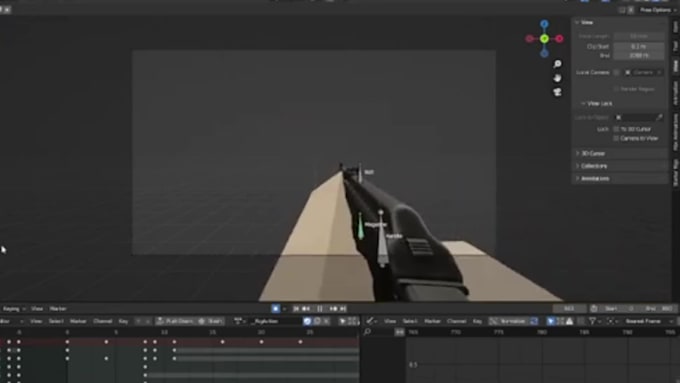680x383 pixels.
Task: Toggle camera view with the camera icon
Action: [x=557, y=92]
